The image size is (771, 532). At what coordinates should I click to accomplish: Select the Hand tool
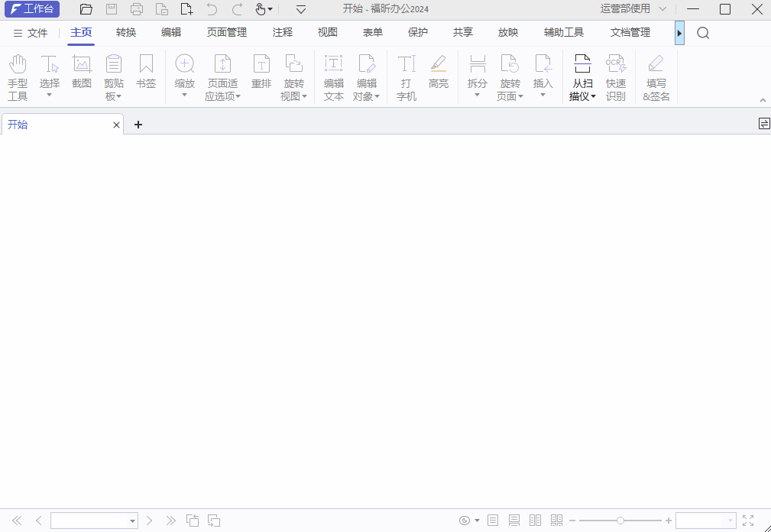coord(17,75)
